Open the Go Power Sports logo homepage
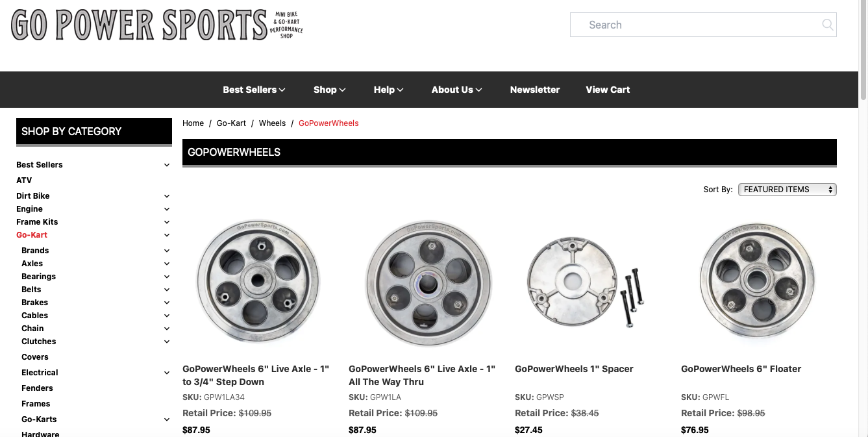This screenshot has width=868, height=437. tap(157, 25)
